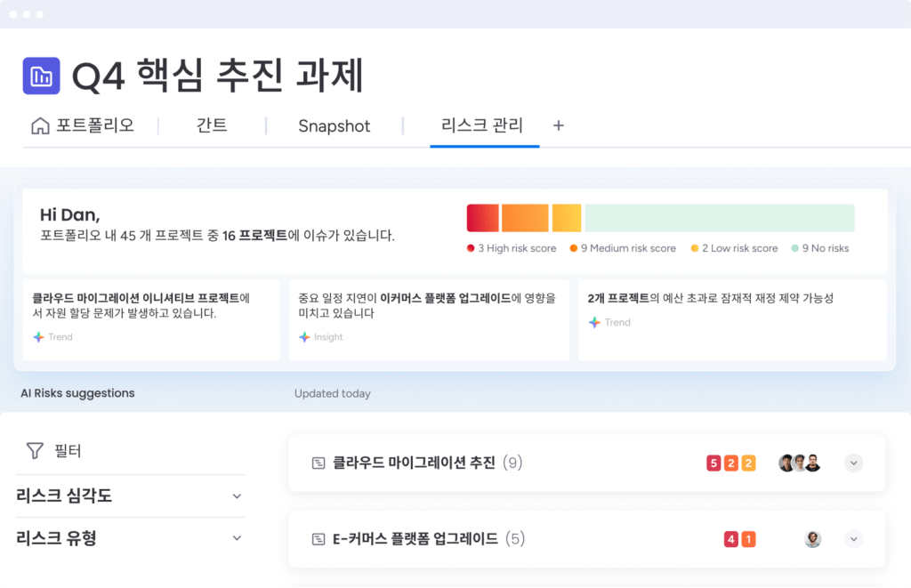Expand the E-커머스 플랫폼 업그레이드 row chevron

854,539
